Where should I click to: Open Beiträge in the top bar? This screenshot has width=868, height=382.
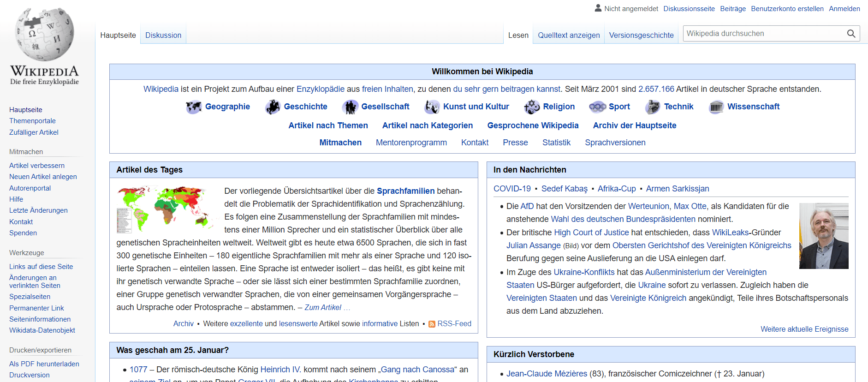tap(733, 9)
